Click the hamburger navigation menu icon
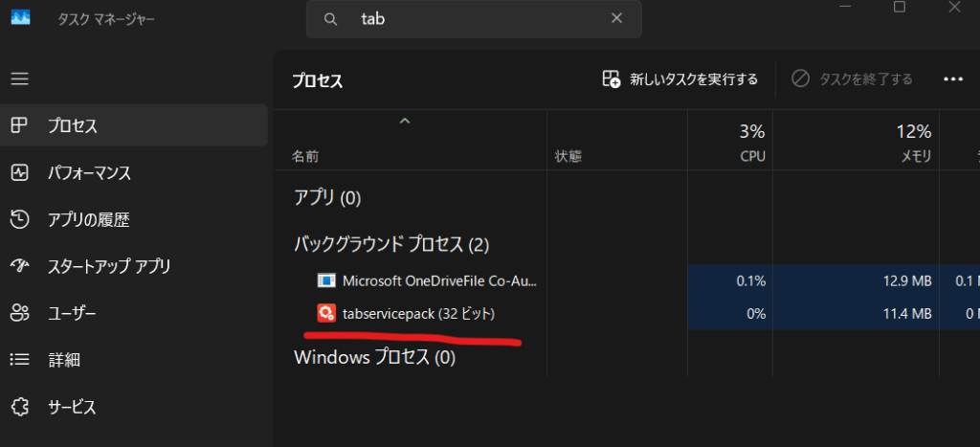 coord(20,78)
